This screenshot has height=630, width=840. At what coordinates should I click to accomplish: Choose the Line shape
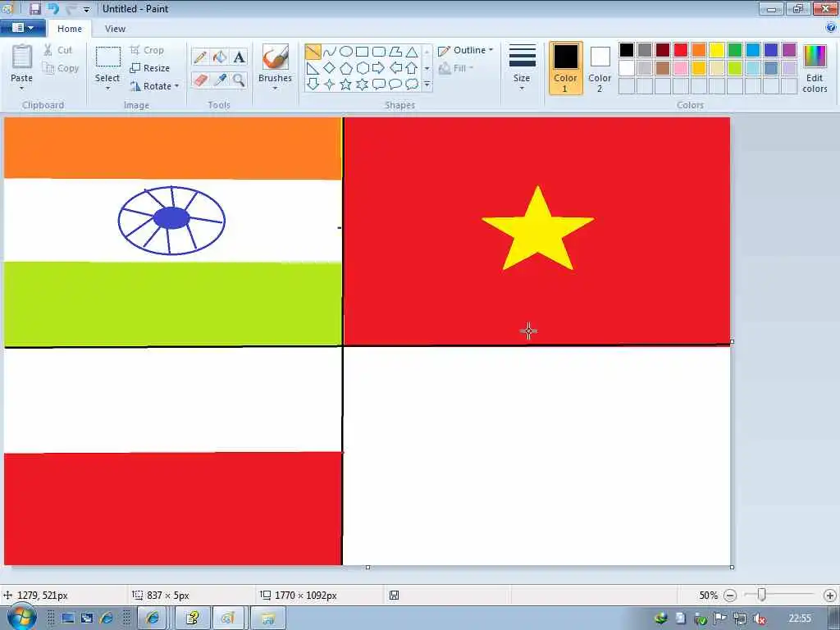(313, 52)
